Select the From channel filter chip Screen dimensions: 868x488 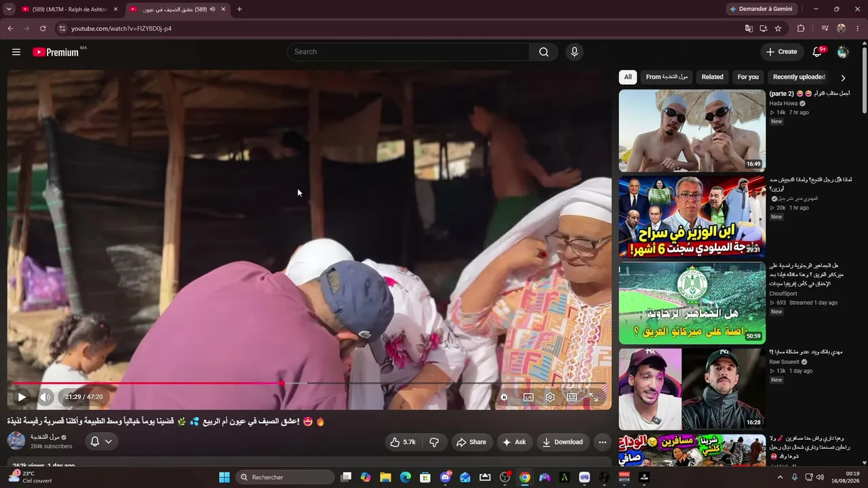click(x=667, y=77)
